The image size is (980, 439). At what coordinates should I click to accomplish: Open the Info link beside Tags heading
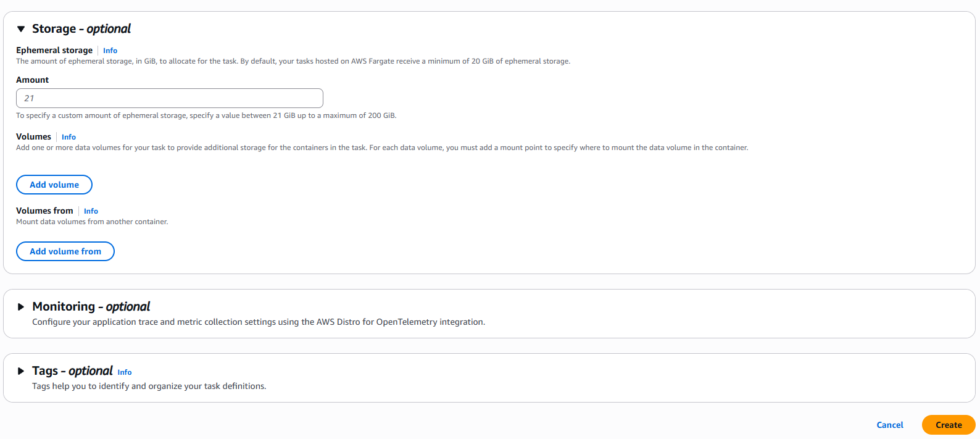pos(124,372)
